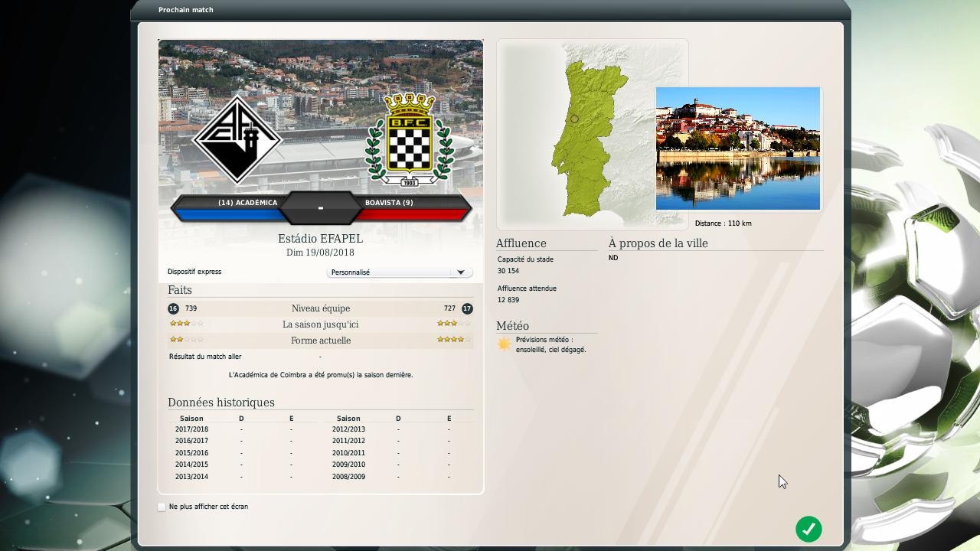The height and width of the screenshot is (551, 980).
Task: Click the stadium capacity value '30 154'
Action: click(x=508, y=271)
